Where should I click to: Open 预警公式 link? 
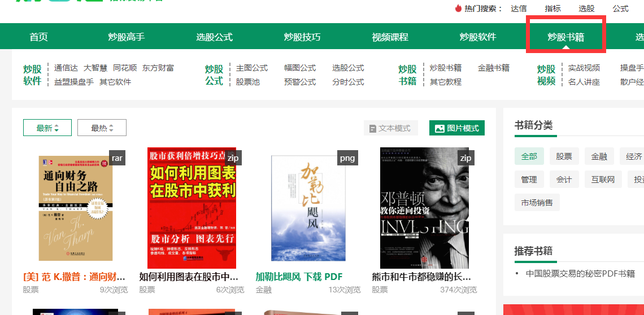(x=300, y=82)
